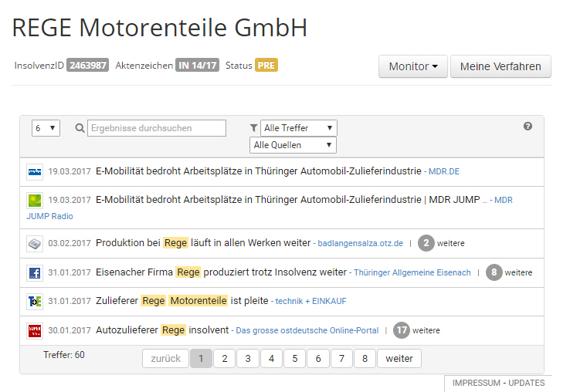Click the IMPRESSUM link
570x392 pixels.
(477, 383)
